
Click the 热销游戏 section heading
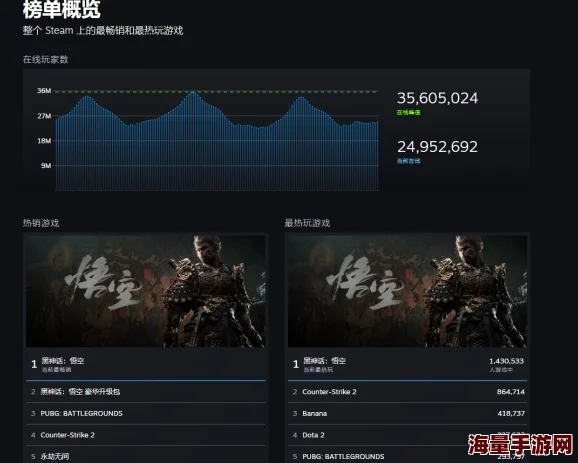(41, 223)
